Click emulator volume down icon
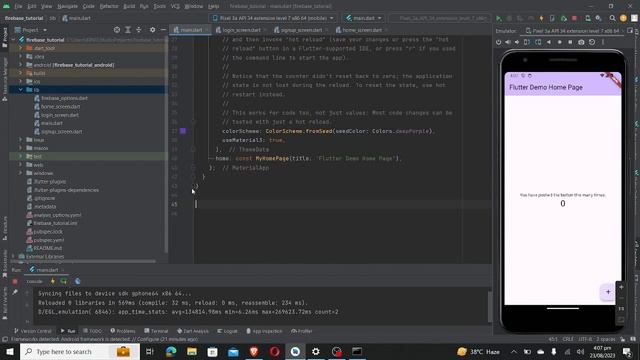Image resolution: width=640 pixels, height=360 pixels. [x=517, y=42]
